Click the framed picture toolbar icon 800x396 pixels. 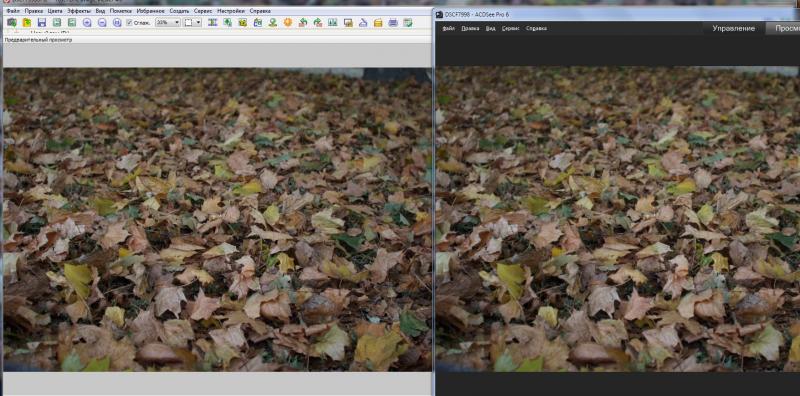click(348, 22)
